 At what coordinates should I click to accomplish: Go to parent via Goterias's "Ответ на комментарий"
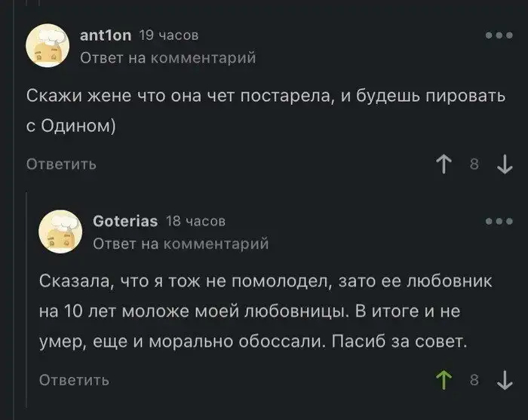[181, 244]
